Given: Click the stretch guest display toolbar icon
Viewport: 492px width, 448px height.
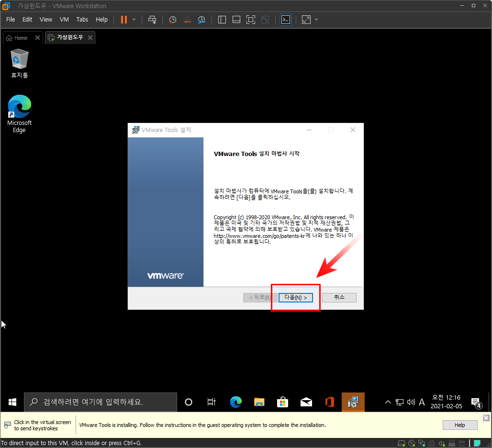Looking at the screenshot, I should [306, 20].
